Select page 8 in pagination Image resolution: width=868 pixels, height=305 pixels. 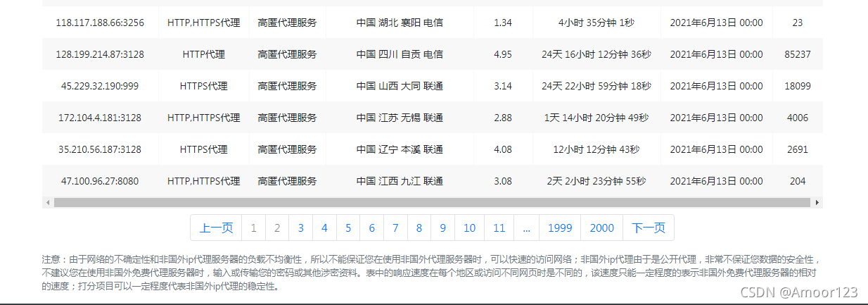coord(419,228)
